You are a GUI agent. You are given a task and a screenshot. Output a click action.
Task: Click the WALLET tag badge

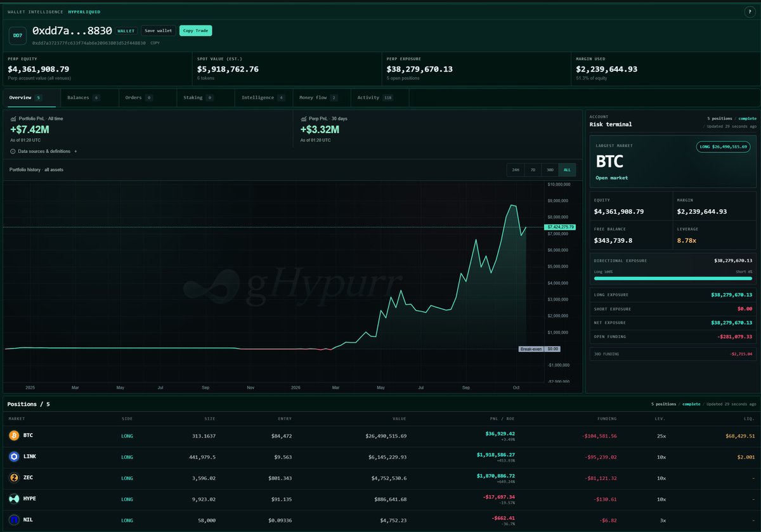coord(127,30)
